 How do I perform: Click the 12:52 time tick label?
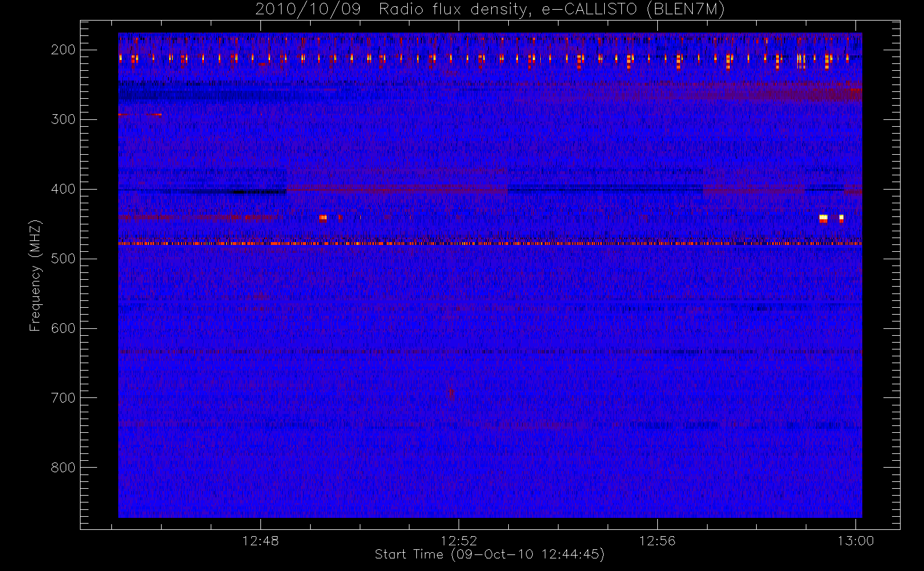click(459, 541)
